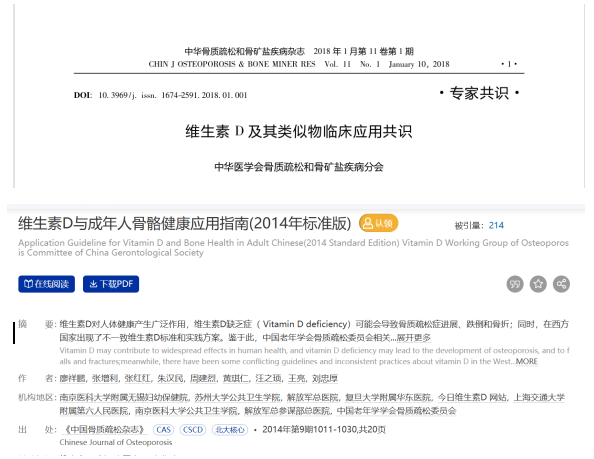Click the orange 认领 claim button
This screenshot has width=594, height=459.
tap(378, 223)
